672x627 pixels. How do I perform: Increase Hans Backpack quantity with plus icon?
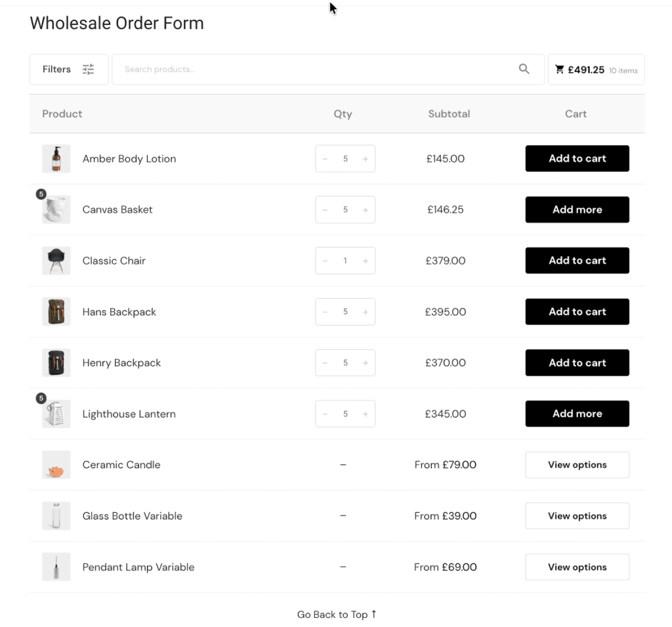pos(365,311)
